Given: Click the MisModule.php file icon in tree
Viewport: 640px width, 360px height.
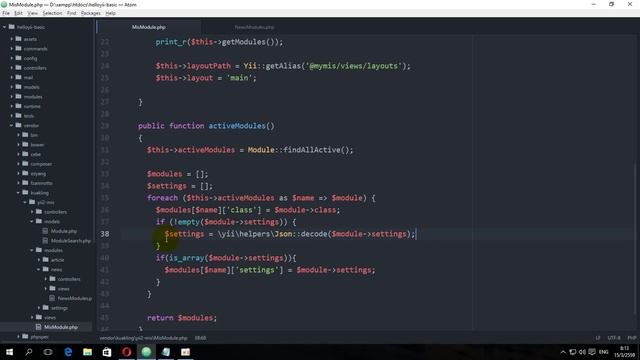Looking at the screenshot, I should coord(38,327).
